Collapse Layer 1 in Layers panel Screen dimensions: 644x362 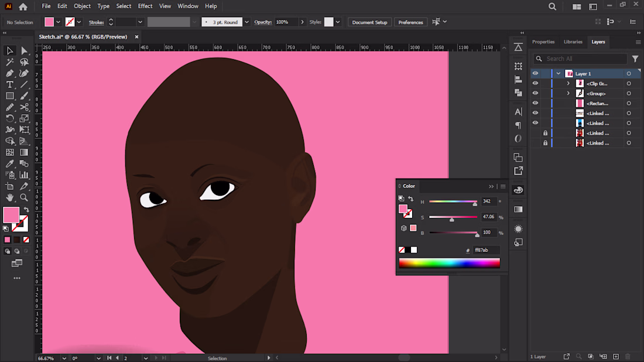(x=559, y=74)
